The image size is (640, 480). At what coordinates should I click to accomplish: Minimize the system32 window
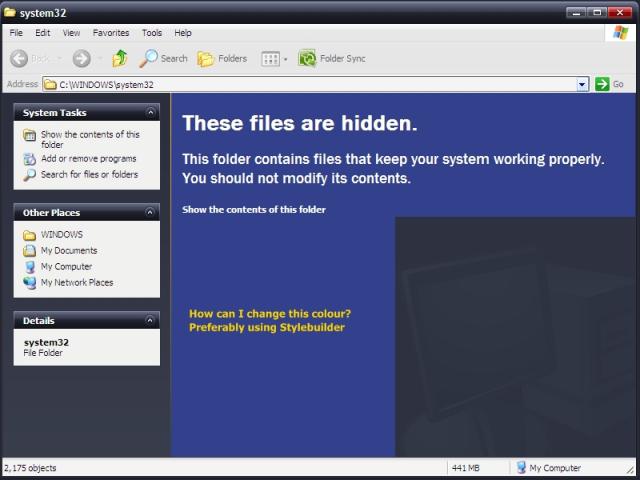pos(576,13)
